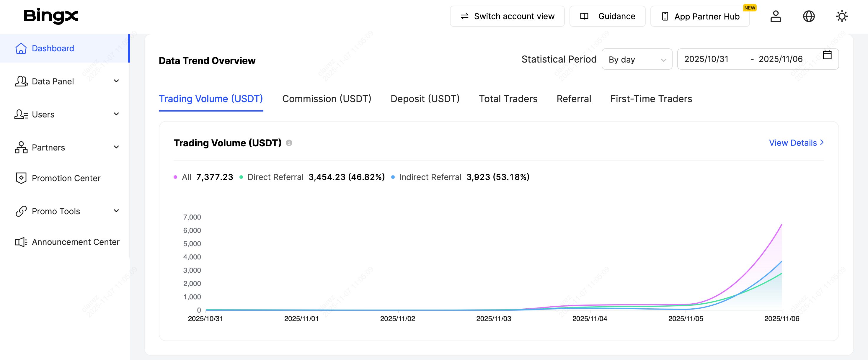Click the globe language icon
This screenshot has width=868, height=360.
click(x=808, y=16)
